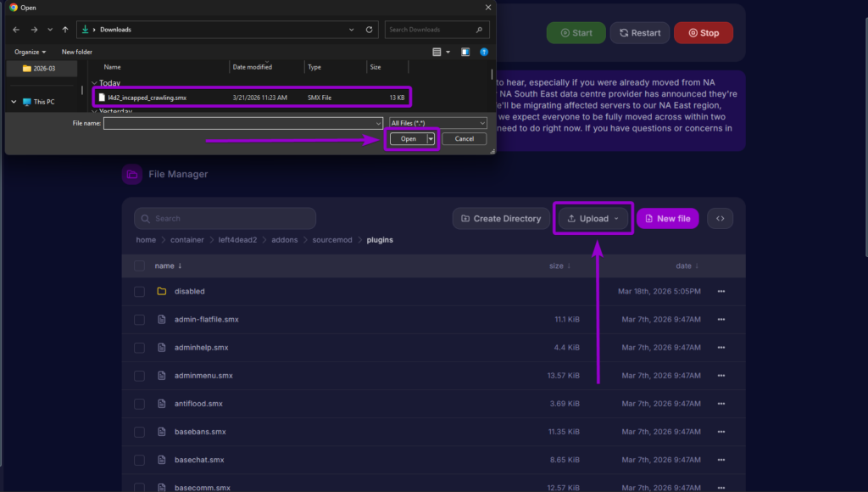Toggle the preview pane icon in Open dialog
868x492 pixels.
pos(465,52)
